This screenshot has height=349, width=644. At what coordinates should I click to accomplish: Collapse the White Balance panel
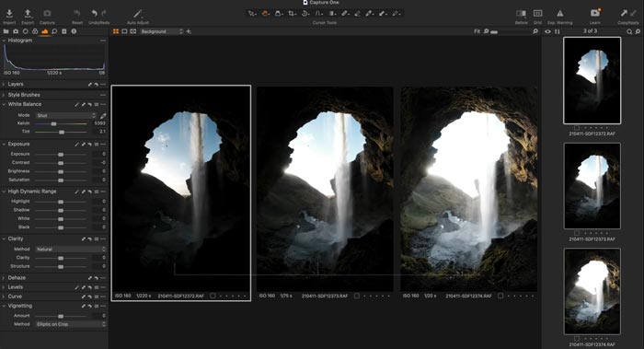coord(4,104)
